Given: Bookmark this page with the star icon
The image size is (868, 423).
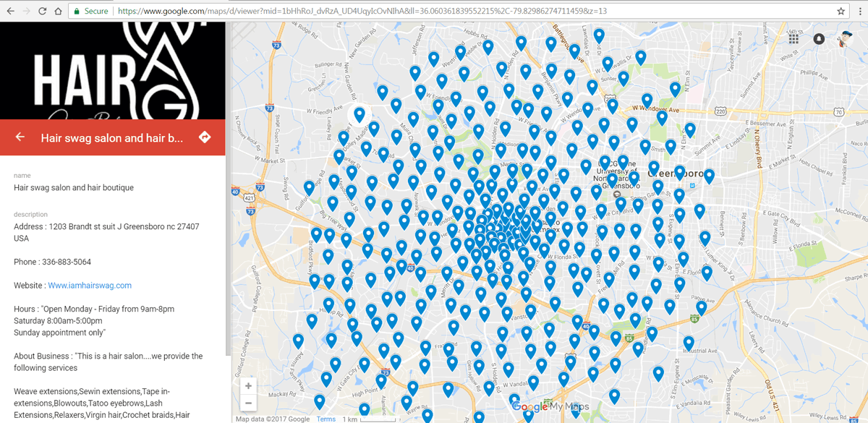Looking at the screenshot, I should (x=841, y=12).
